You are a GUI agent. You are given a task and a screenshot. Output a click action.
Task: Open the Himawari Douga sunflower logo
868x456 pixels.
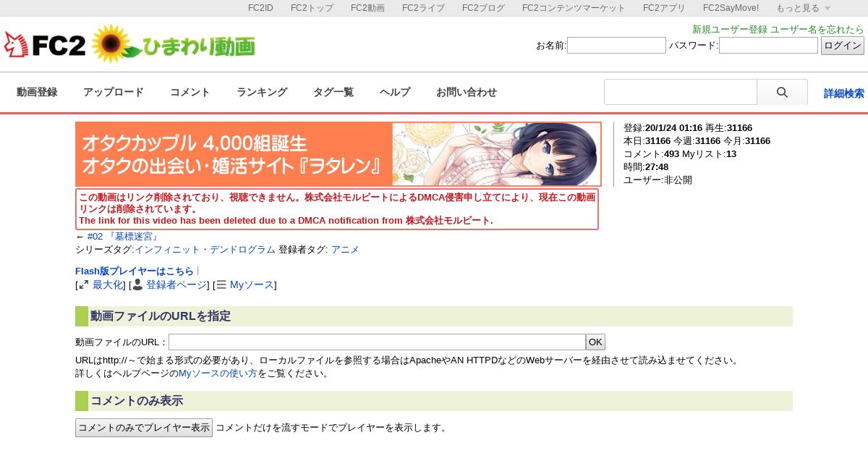[173, 43]
